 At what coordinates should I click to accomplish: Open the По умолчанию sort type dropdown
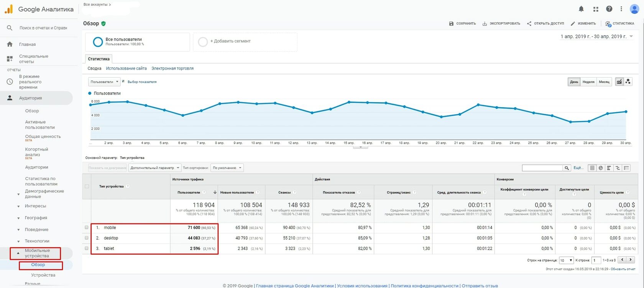coord(227,168)
